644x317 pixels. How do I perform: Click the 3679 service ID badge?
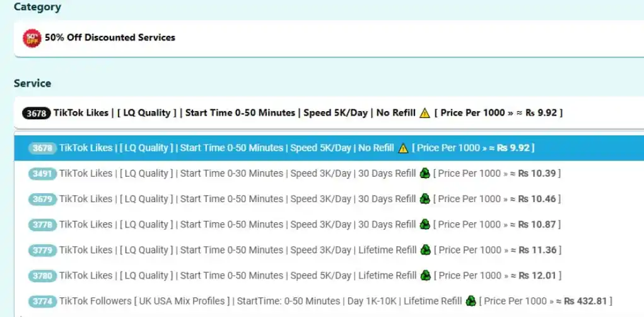(42, 200)
